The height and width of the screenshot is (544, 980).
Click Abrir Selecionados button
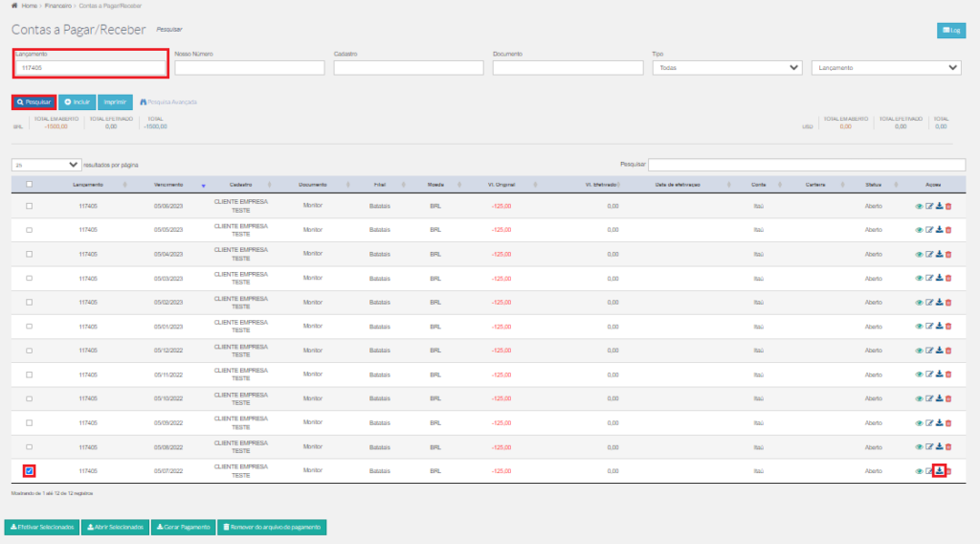pyautogui.click(x=116, y=527)
